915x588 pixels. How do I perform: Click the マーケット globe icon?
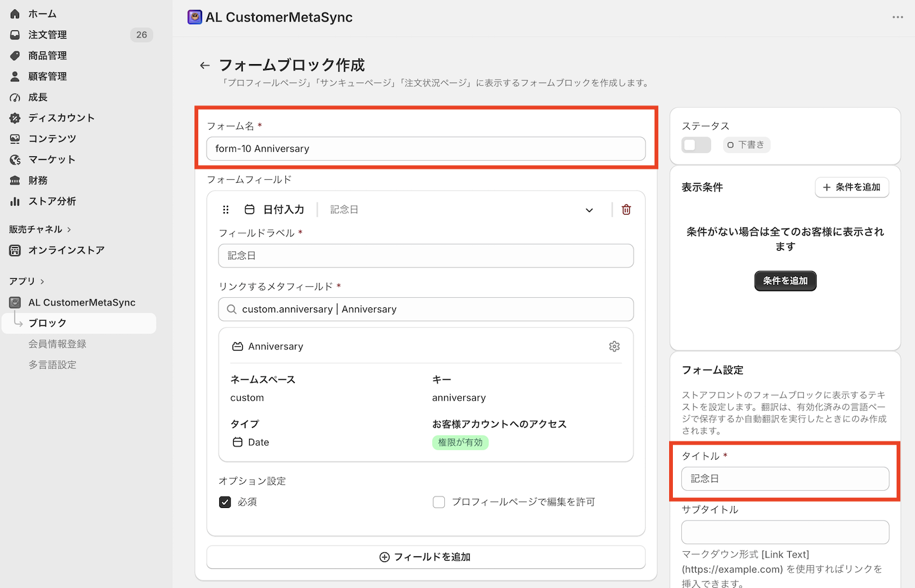click(15, 159)
